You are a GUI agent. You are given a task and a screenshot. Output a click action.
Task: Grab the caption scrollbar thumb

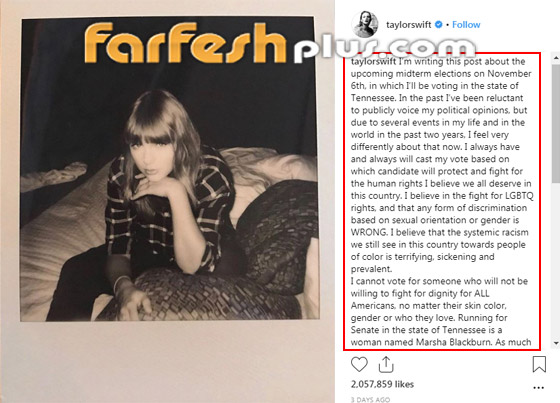(556, 124)
